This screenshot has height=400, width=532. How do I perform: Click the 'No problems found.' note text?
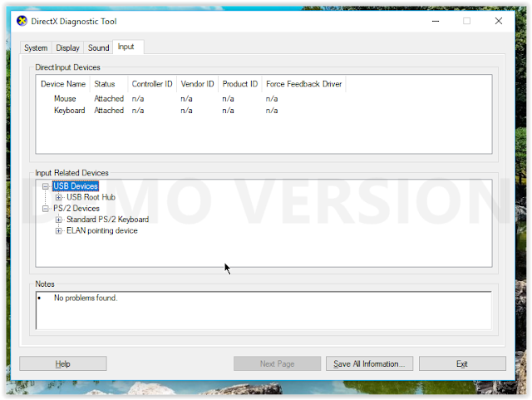[86, 299]
